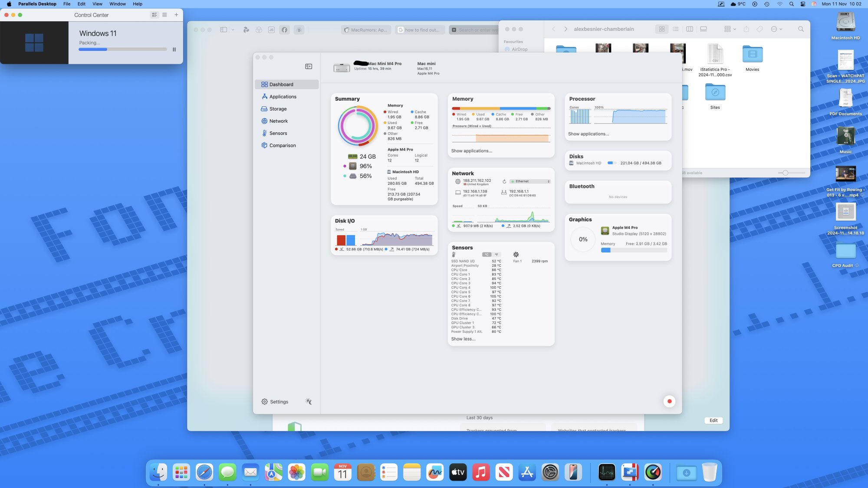868x488 pixels.
Task: Open Finder group-by dropdown in toolbar
Action: tap(730, 29)
